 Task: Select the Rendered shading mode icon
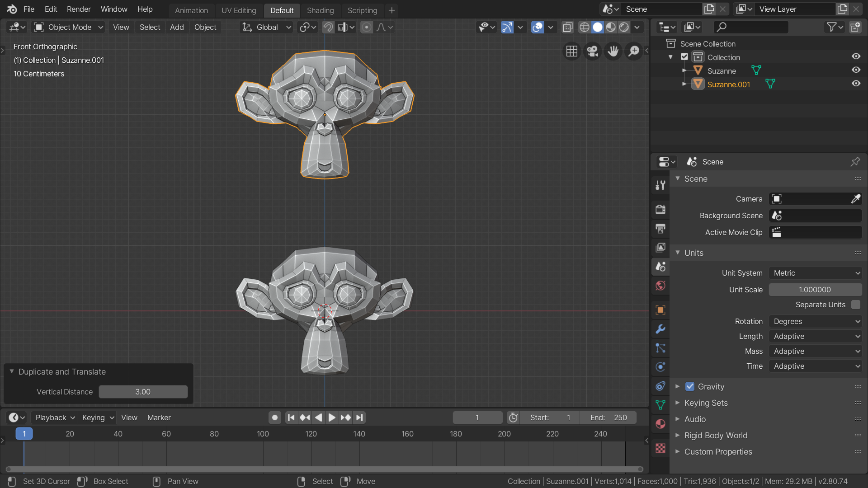[624, 27]
